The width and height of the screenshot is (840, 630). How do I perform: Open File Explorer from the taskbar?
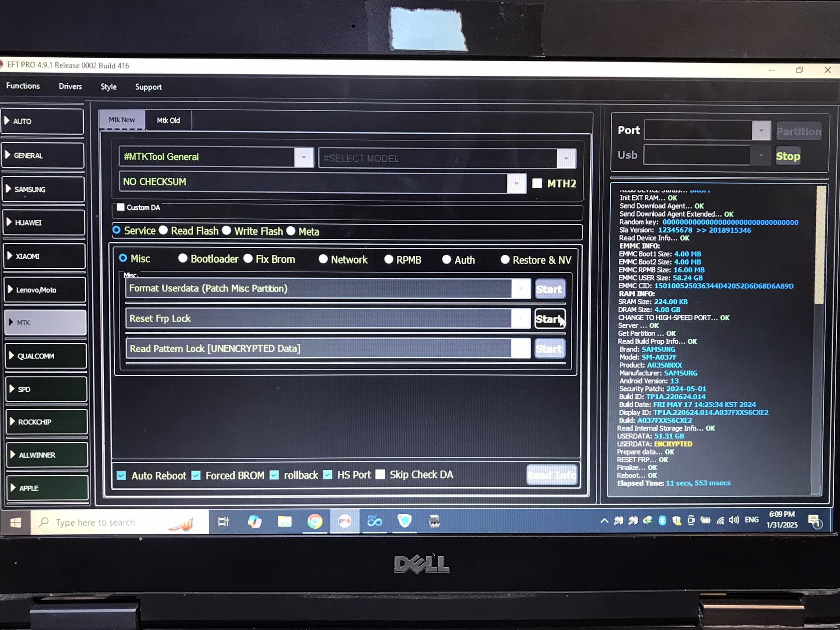click(x=285, y=522)
